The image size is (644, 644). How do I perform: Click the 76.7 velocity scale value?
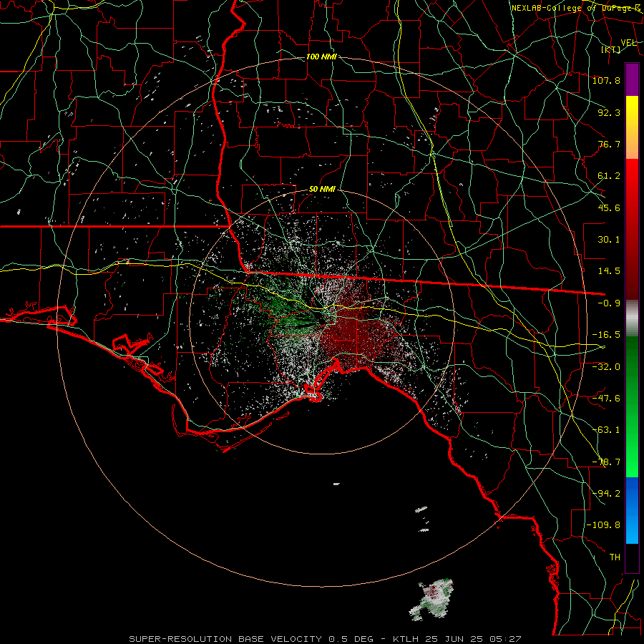(x=609, y=144)
